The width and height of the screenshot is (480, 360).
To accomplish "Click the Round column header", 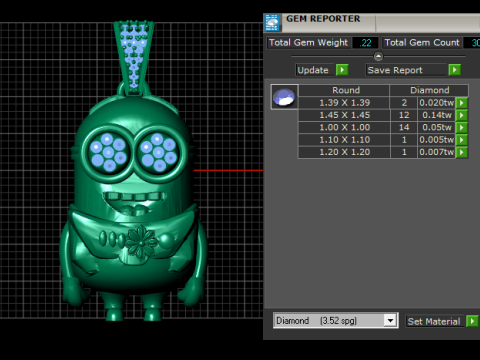I will click(x=345, y=90).
